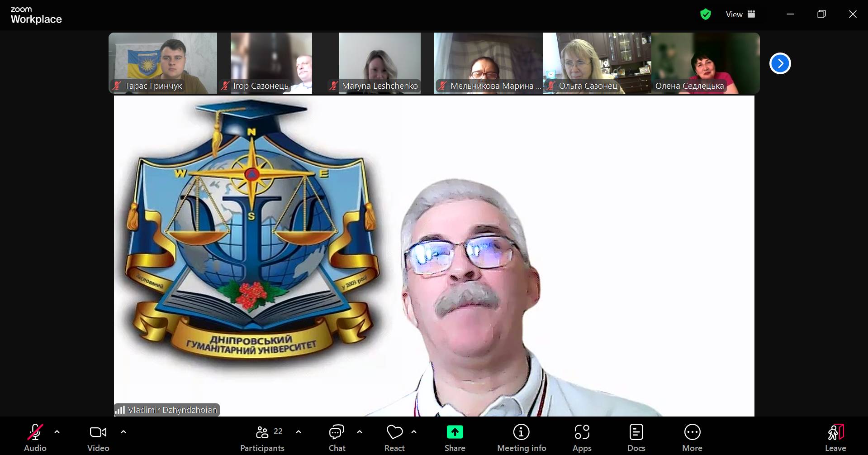
Task: Expand the arrow next to Participants
Action: pyautogui.click(x=299, y=432)
